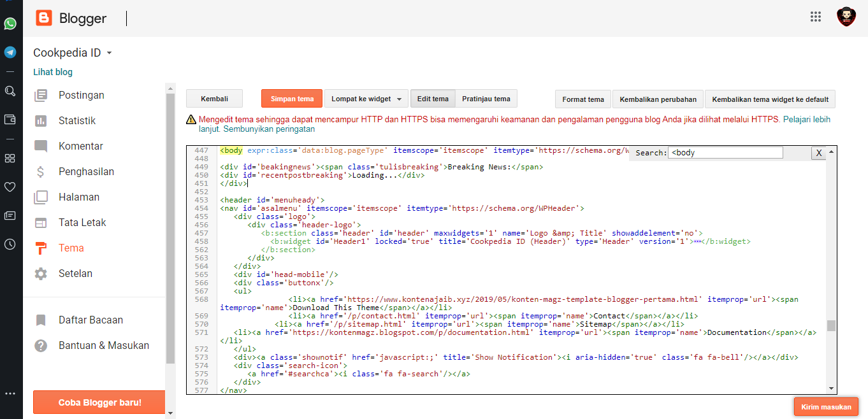Click the Setelan gear icon
Image resolution: width=868 pixels, height=419 pixels.
coord(41,274)
